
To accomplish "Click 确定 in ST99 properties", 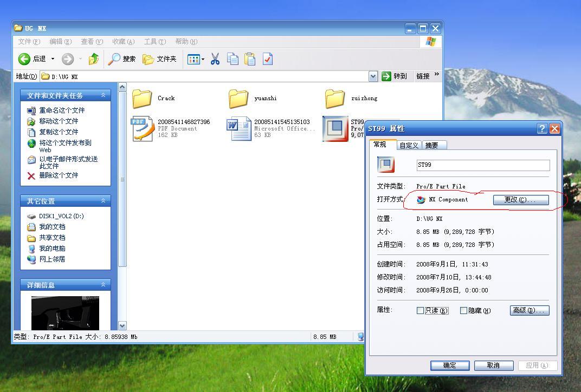I will tap(450, 365).
